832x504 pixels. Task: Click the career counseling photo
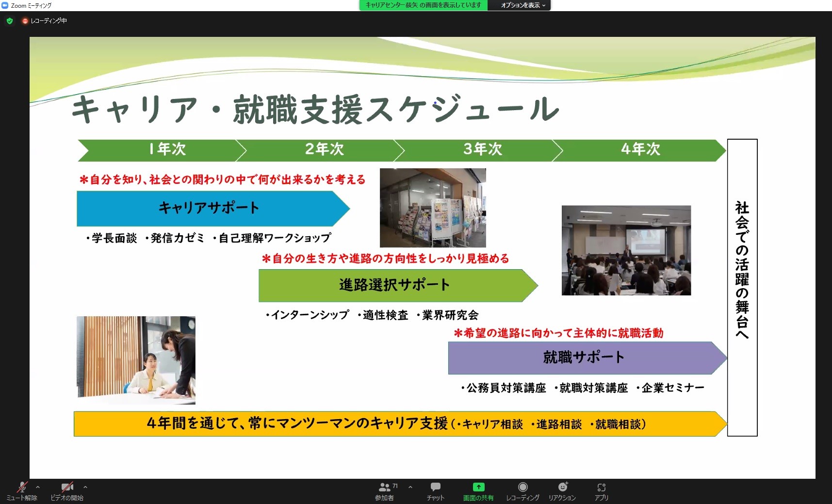136,360
